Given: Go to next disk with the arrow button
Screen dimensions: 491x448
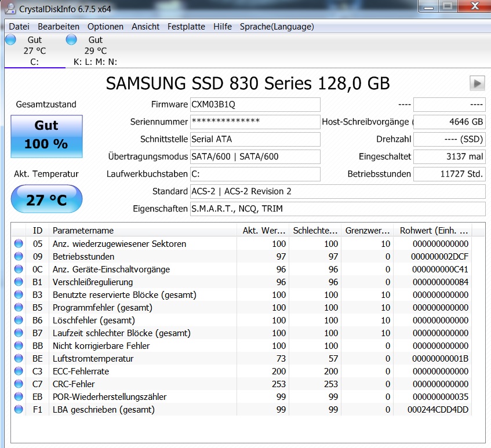Looking at the screenshot, I should click(477, 83).
